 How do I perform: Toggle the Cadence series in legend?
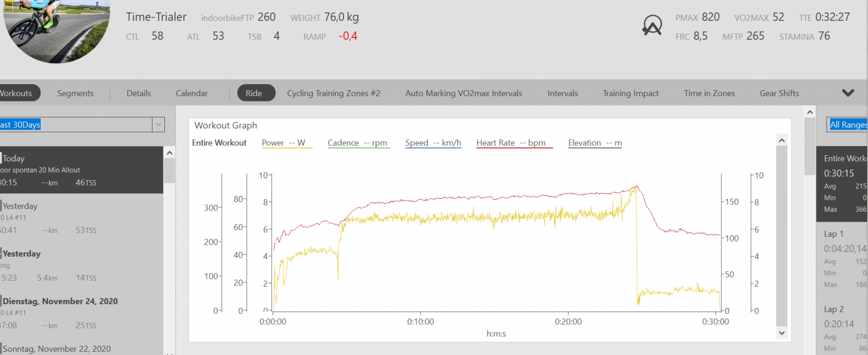358,143
